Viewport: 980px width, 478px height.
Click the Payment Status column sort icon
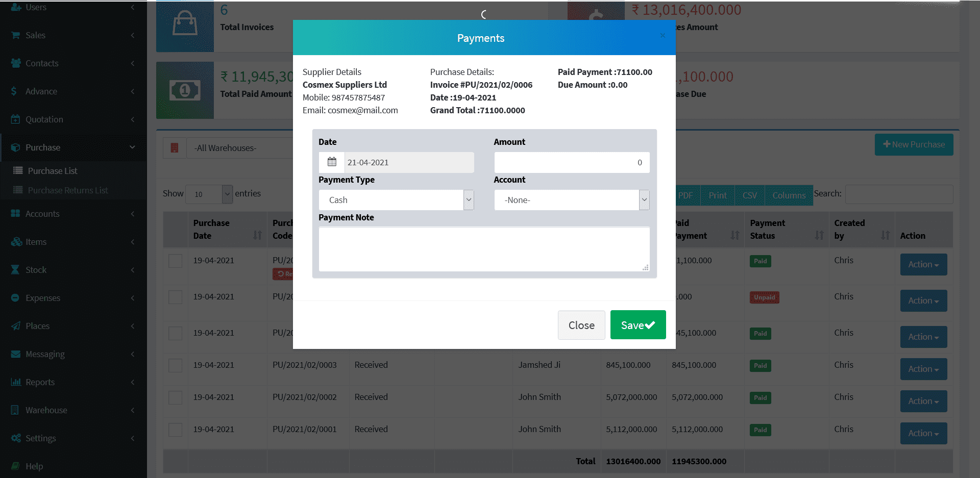[x=819, y=235]
